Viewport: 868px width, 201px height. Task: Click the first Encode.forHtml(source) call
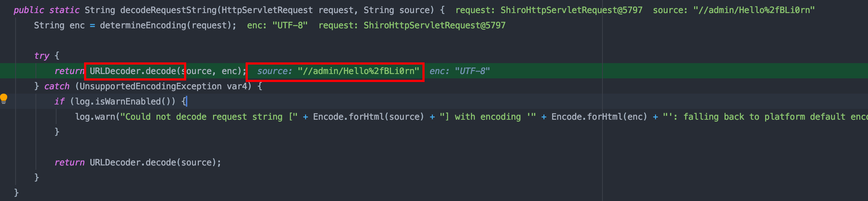[368, 117]
